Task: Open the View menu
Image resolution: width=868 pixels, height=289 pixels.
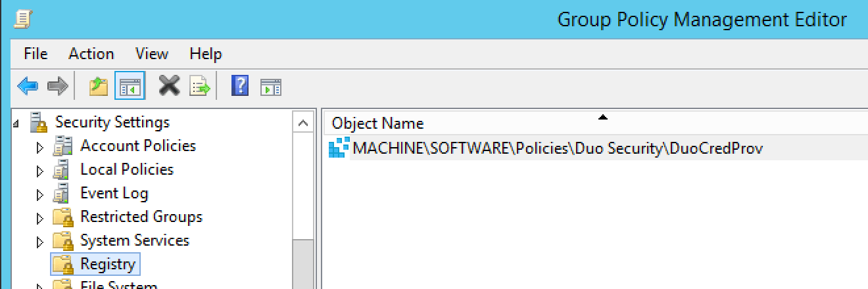Action: [x=152, y=54]
